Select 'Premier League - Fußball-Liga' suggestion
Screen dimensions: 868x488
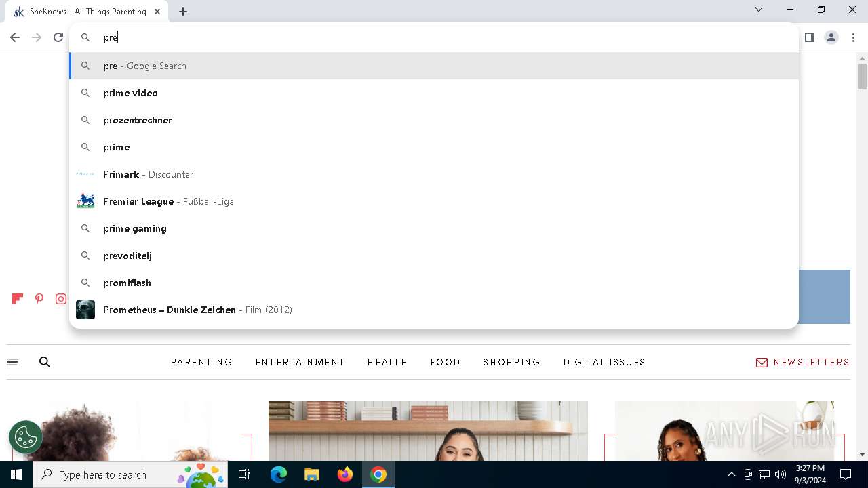tap(434, 201)
